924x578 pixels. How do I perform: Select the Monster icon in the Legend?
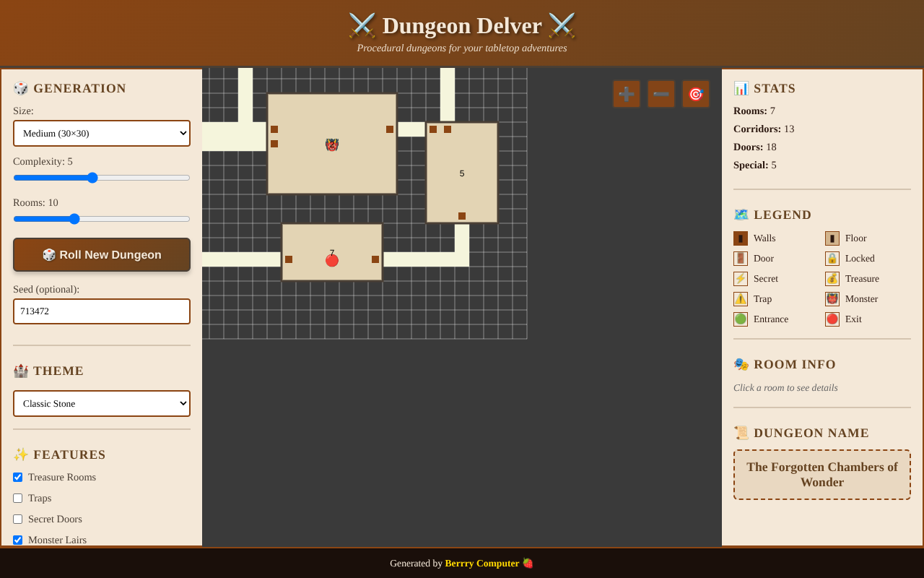pyautogui.click(x=831, y=298)
